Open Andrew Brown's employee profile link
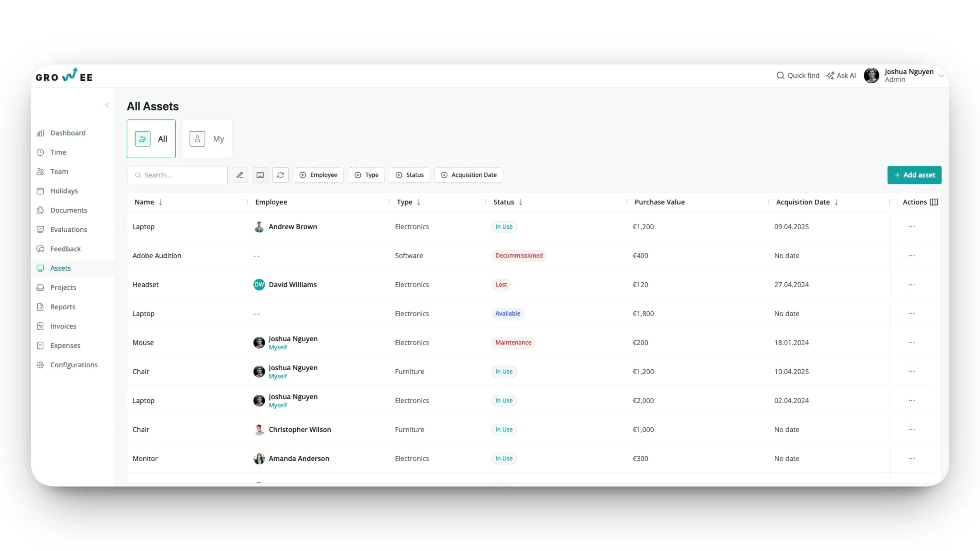The width and height of the screenshot is (980, 551). 292,227
